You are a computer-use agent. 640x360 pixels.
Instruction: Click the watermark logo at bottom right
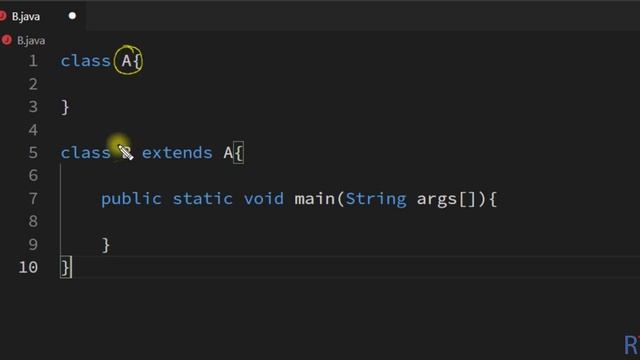pos(631,345)
